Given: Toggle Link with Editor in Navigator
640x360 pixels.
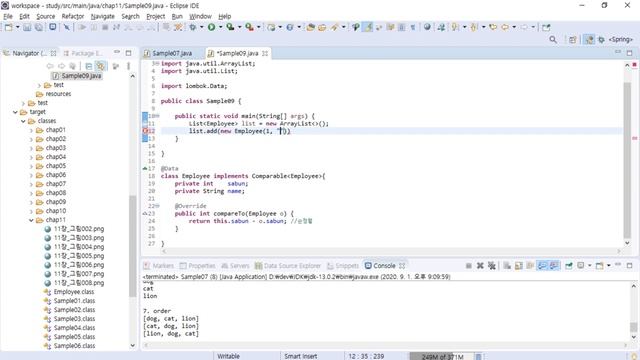Looking at the screenshot, I should coord(100,66).
